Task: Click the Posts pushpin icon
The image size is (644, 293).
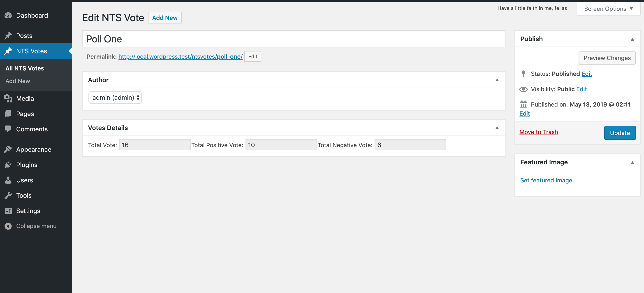Action: pos(8,36)
